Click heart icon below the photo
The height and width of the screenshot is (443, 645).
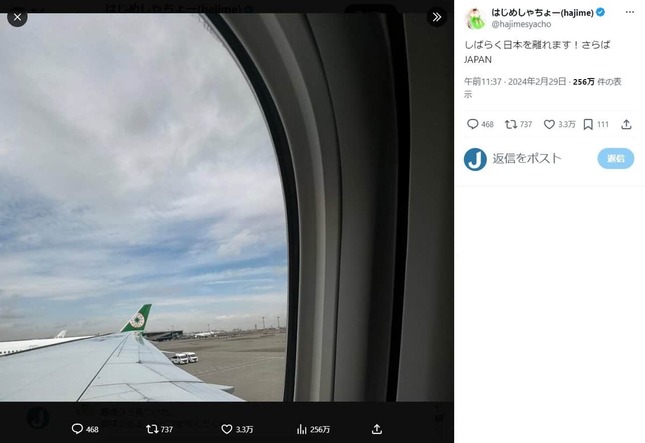227,429
